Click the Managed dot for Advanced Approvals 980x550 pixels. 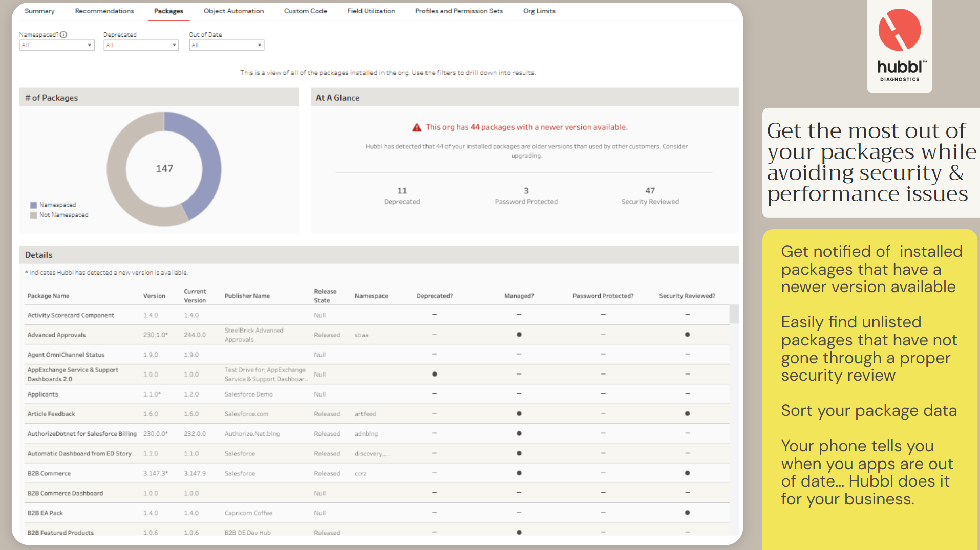pos(519,334)
